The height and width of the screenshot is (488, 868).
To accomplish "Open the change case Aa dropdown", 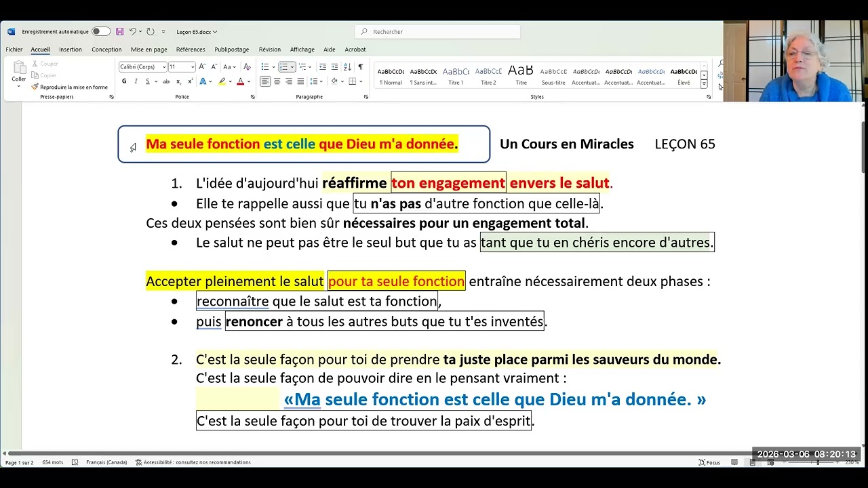I will click(229, 66).
